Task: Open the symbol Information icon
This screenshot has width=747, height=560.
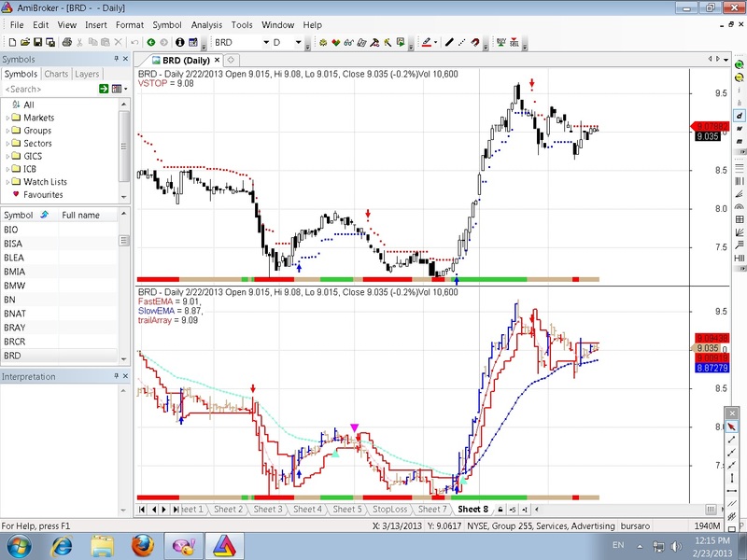Action: [x=179, y=42]
